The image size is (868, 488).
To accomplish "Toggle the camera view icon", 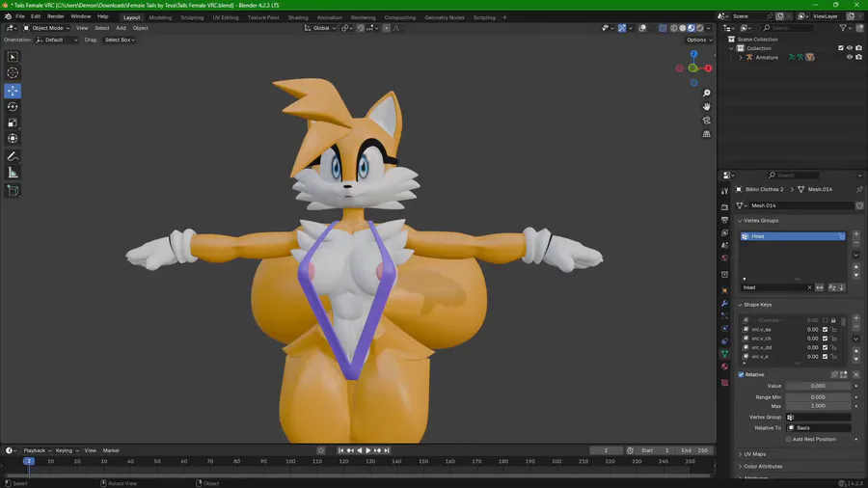I will (x=706, y=121).
